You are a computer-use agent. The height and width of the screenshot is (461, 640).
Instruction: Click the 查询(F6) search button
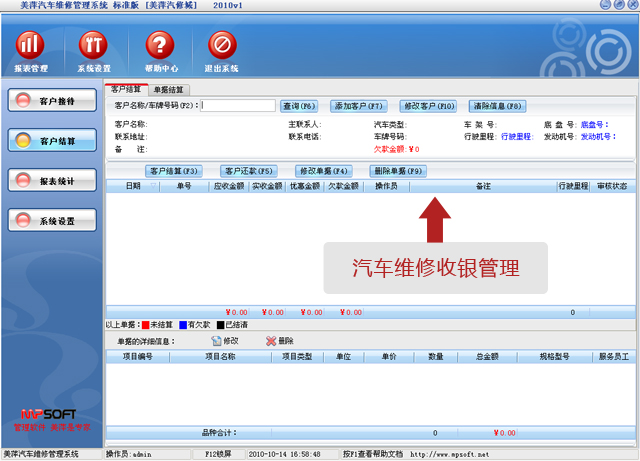point(299,106)
